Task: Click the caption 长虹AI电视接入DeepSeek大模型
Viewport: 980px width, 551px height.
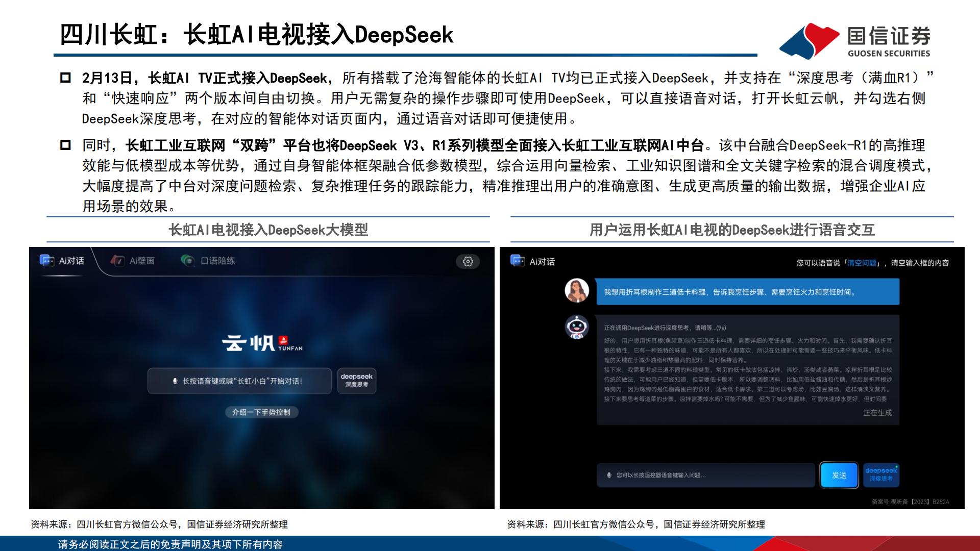Action: (x=268, y=230)
